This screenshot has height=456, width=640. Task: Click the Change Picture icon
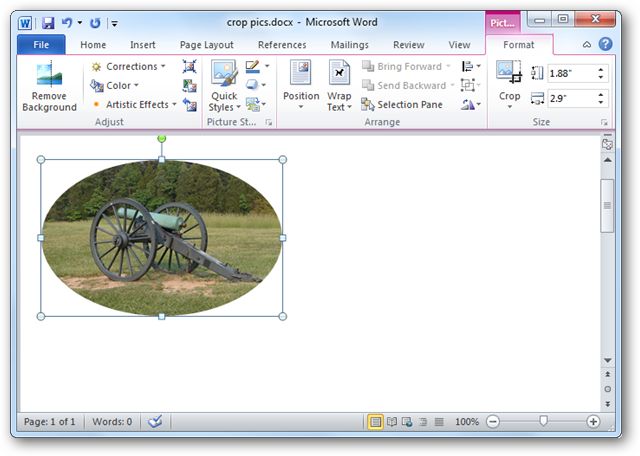coord(189,86)
